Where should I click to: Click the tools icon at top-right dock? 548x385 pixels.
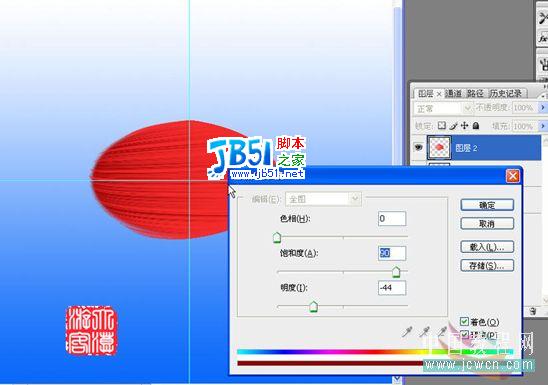[x=543, y=18]
